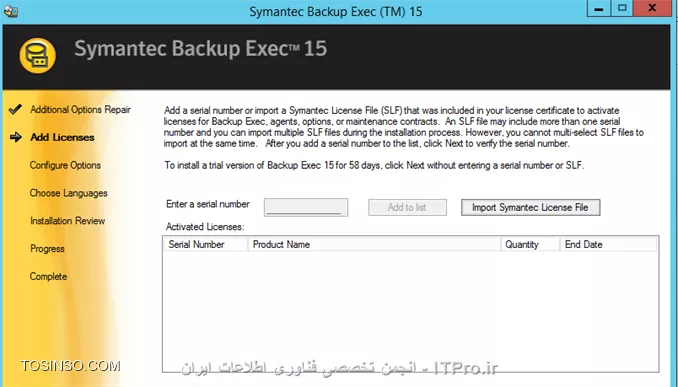The height and width of the screenshot is (387, 678).
Task: Close the Backup Exec installer window
Action: [652, 9]
